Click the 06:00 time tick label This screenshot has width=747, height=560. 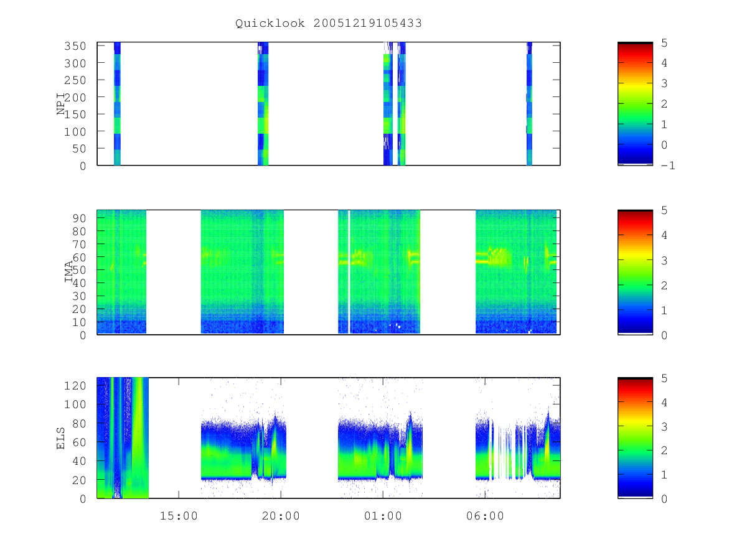tap(485, 516)
